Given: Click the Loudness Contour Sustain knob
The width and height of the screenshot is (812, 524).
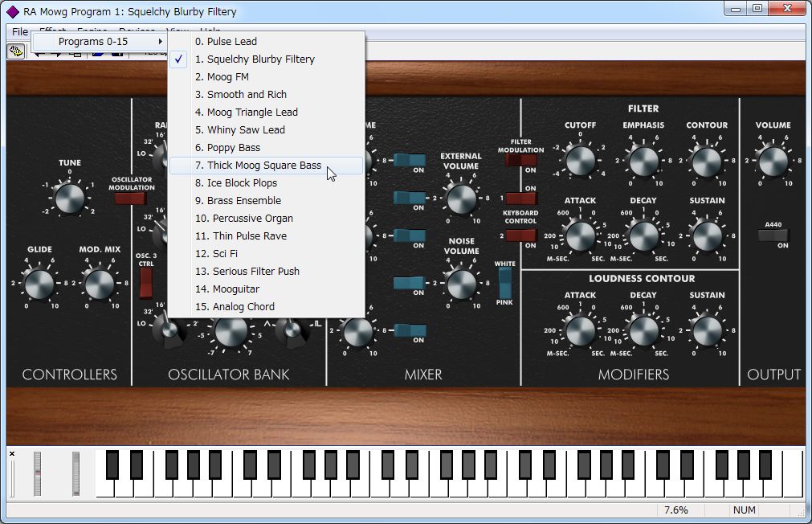Looking at the screenshot, I should [707, 330].
